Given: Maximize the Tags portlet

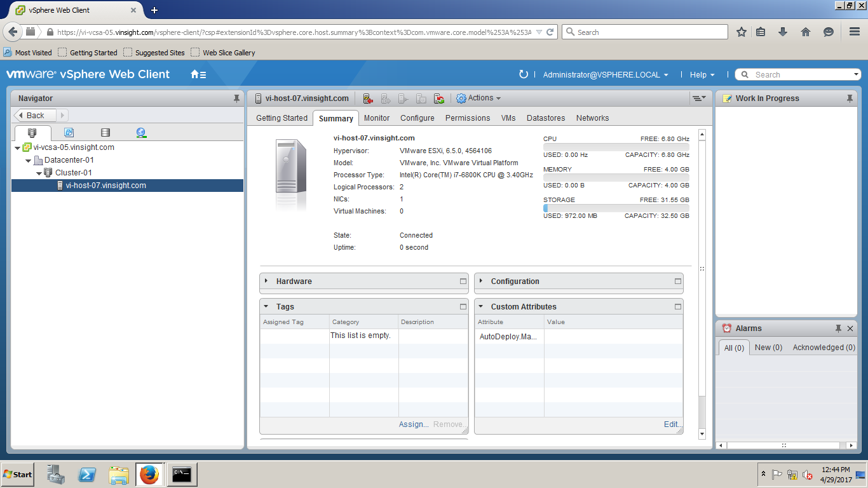Looking at the screenshot, I should (x=463, y=306).
